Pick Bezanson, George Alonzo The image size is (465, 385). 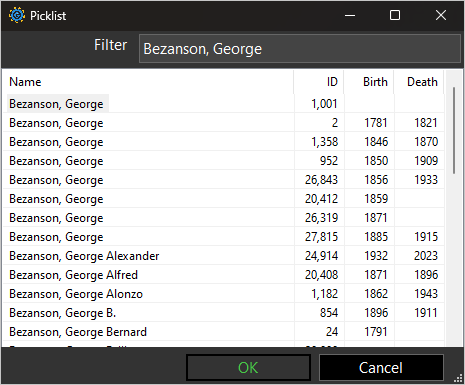tap(224, 294)
